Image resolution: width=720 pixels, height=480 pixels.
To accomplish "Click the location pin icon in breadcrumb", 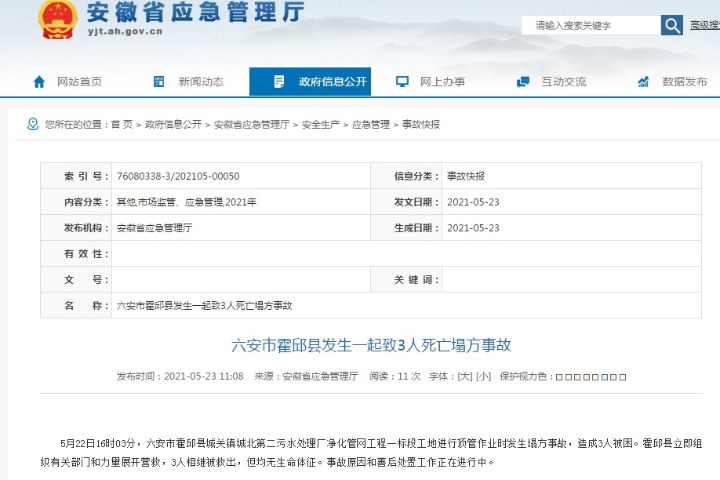I will 35,125.
